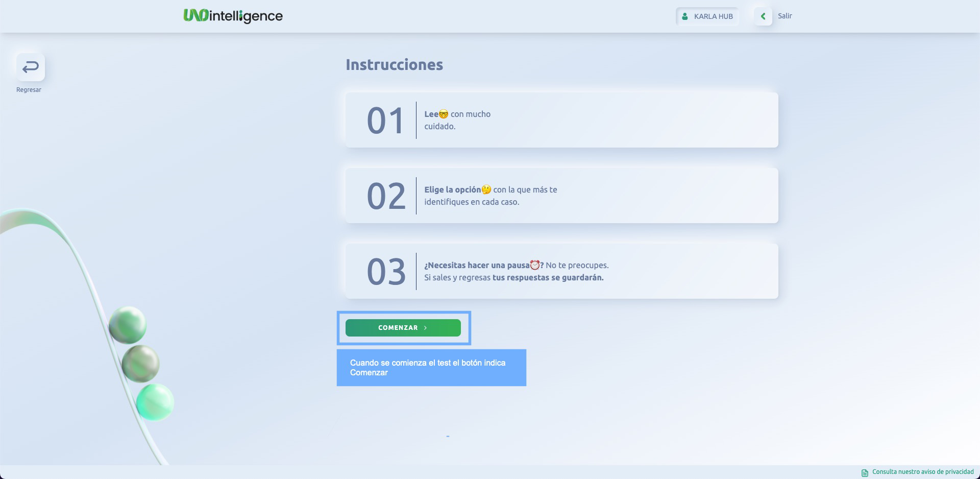Click the arrow chevron inside COMENZAR button
The height and width of the screenshot is (479, 980).
pyautogui.click(x=425, y=328)
